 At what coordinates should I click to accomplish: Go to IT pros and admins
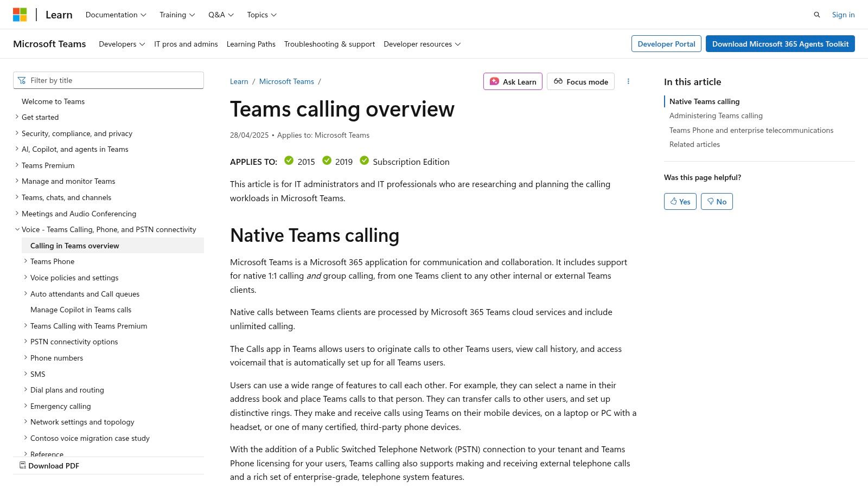pyautogui.click(x=186, y=44)
